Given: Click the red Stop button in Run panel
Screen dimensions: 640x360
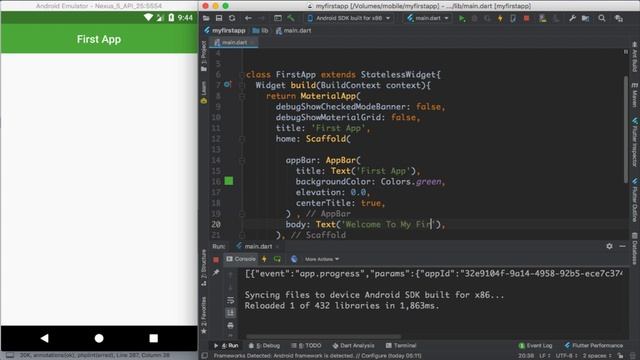Looking at the screenshot, I should [x=216, y=260].
